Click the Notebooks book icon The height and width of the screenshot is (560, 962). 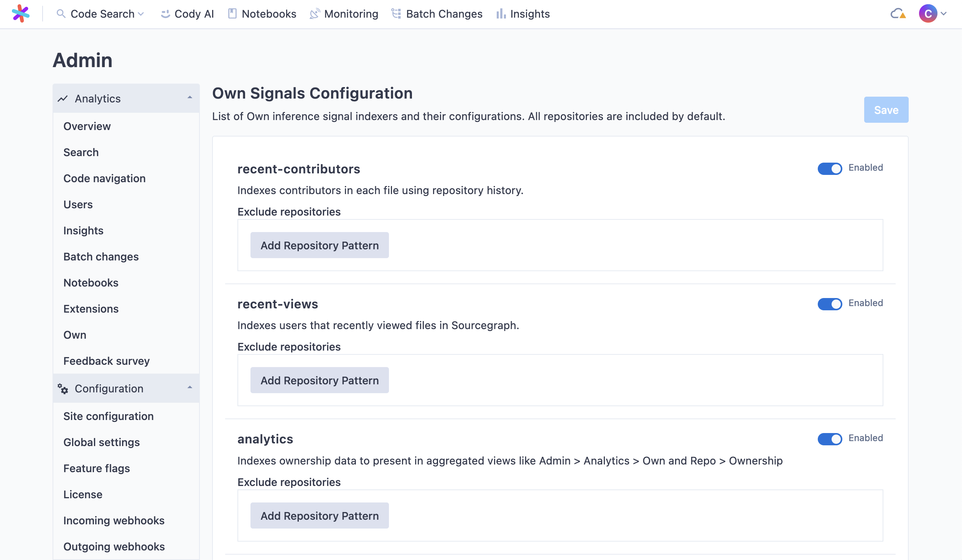click(232, 14)
